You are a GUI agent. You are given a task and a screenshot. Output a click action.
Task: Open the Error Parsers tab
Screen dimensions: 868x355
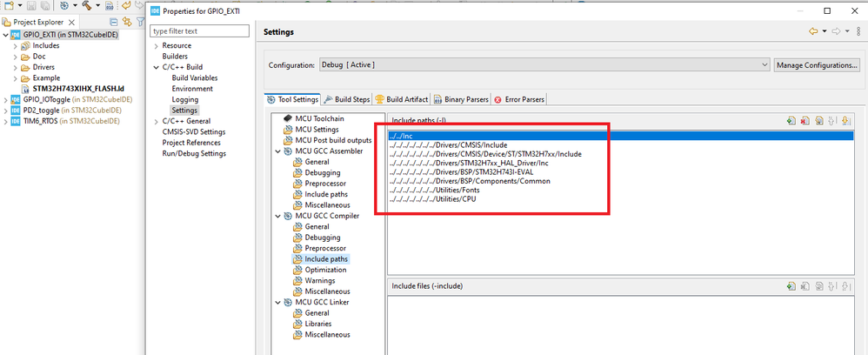[519, 100]
